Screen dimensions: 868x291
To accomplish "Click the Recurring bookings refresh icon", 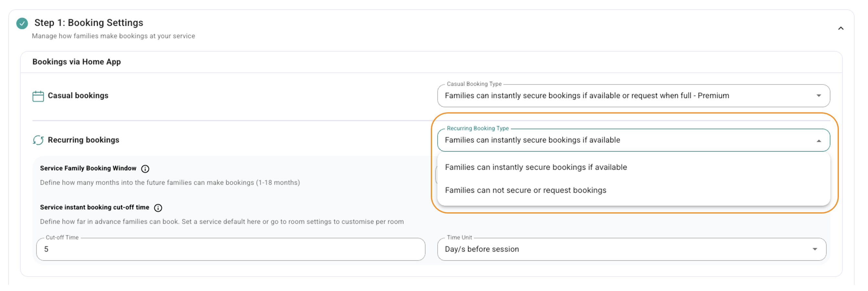I will click(38, 140).
